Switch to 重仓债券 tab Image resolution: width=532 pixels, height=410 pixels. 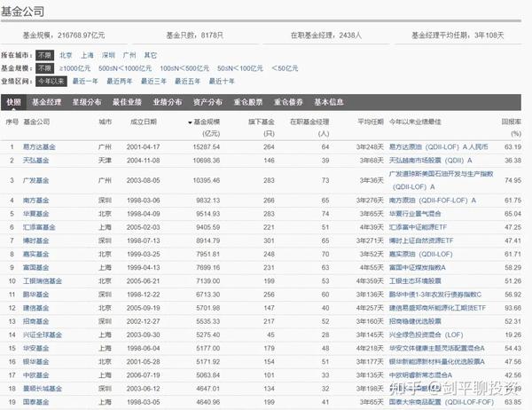tap(288, 102)
